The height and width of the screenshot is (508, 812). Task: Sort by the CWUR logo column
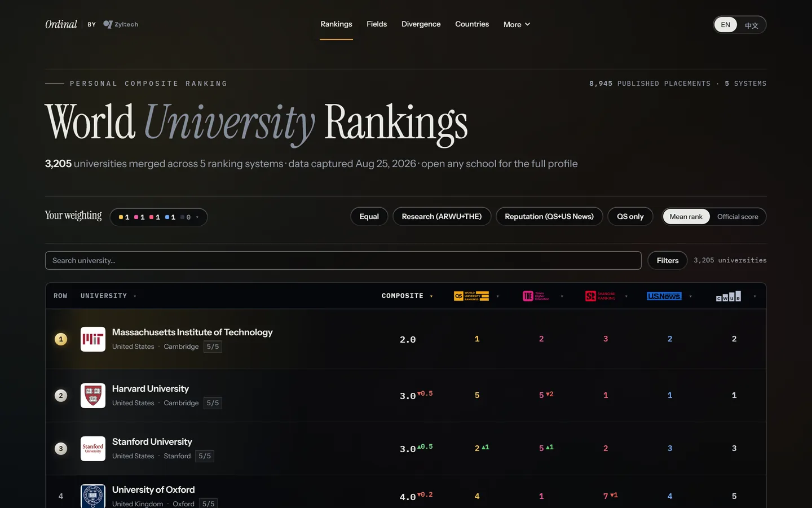point(729,296)
